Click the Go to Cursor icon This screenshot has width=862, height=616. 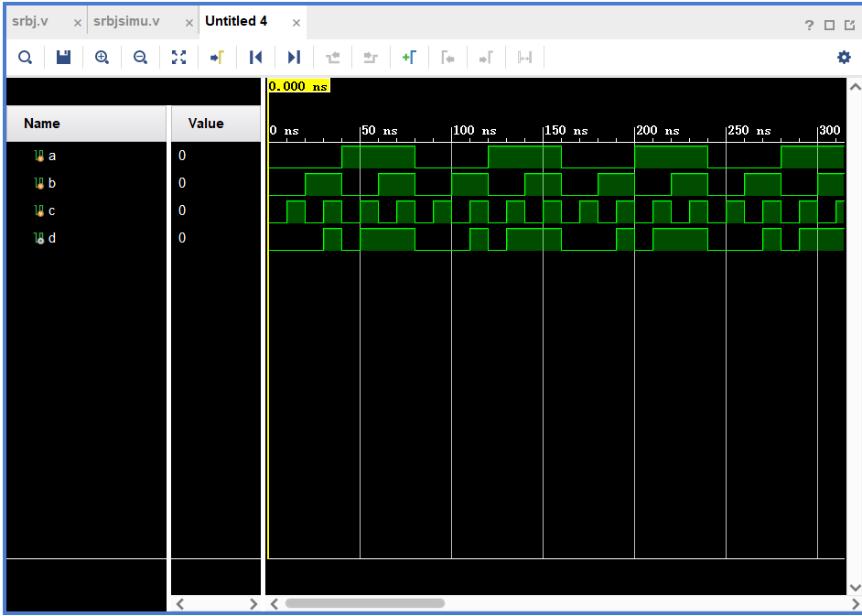[217, 58]
